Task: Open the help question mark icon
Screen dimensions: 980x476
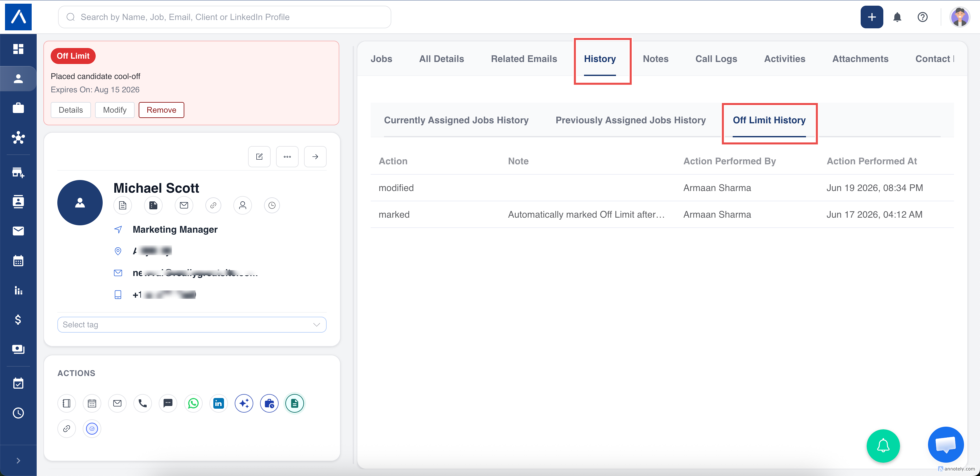Action: 922,17
